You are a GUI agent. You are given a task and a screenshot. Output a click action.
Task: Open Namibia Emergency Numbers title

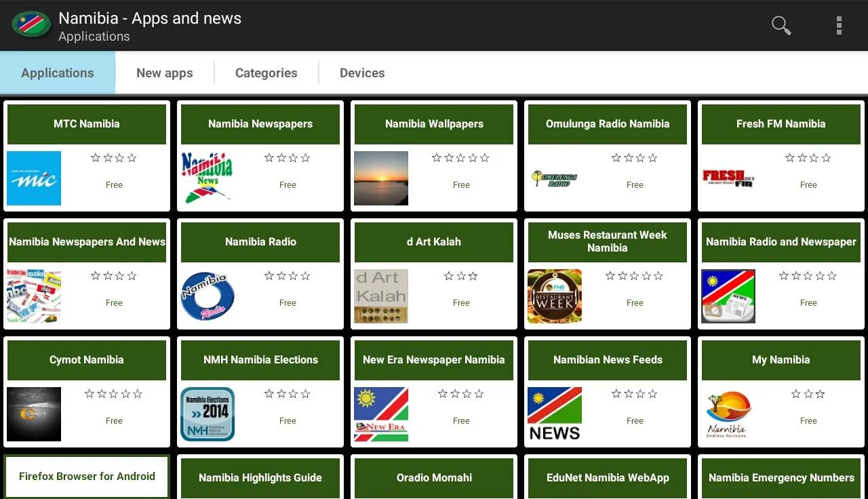(781, 478)
